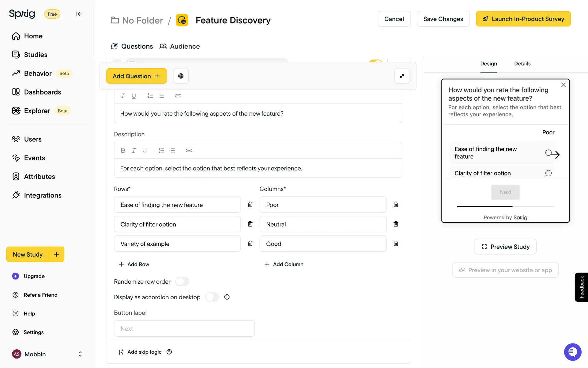This screenshot has width=588, height=368.
Task: Click the Save Changes button
Action: point(443,19)
